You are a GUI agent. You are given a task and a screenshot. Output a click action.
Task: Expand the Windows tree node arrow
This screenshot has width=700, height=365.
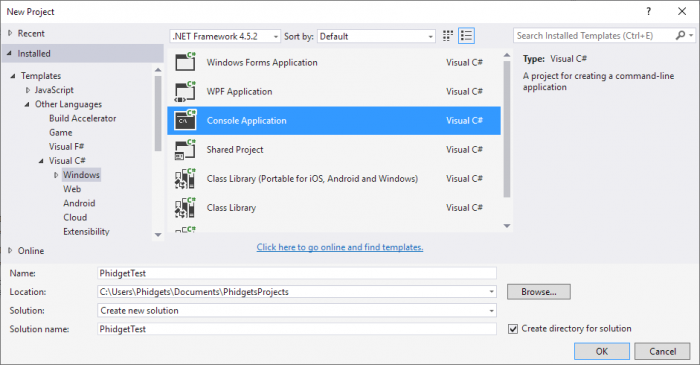pyautogui.click(x=56, y=175)
